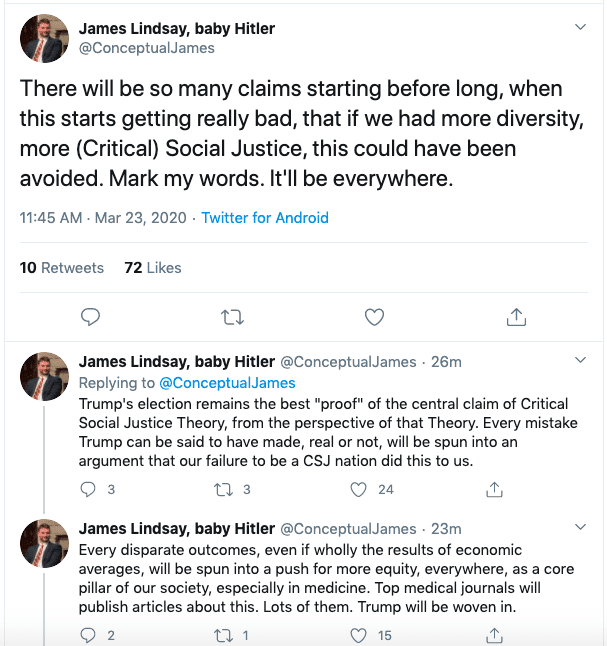View the 10 Retweets list
This screenshot has height=646, width=607.
pyautogui.click(x=62, y=267)
